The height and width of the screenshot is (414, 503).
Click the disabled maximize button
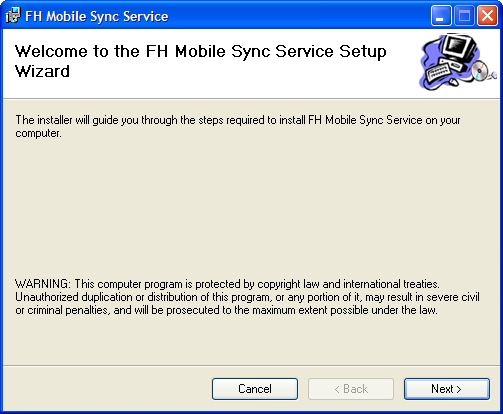[464, 16]
